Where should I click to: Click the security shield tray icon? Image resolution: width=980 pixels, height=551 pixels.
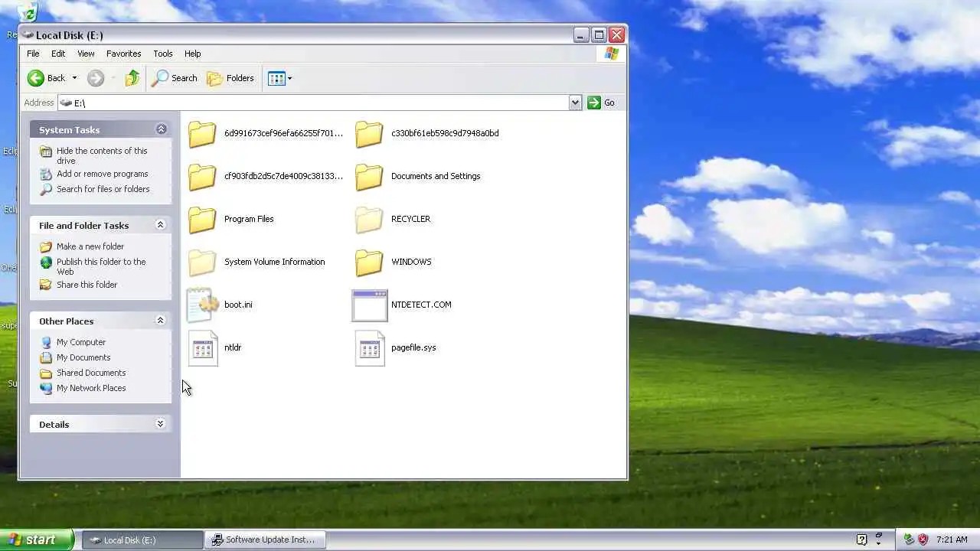pyautogui.click(x=923, y=540)
